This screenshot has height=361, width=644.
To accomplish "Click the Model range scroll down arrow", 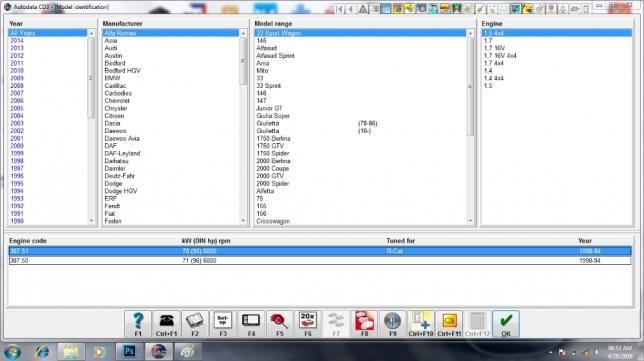I will coord(470,221).
